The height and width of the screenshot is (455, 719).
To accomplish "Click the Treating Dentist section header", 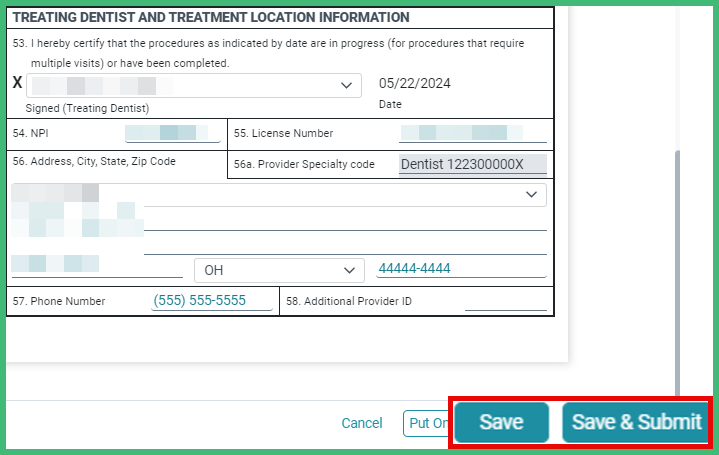I will tap(211, 17).
